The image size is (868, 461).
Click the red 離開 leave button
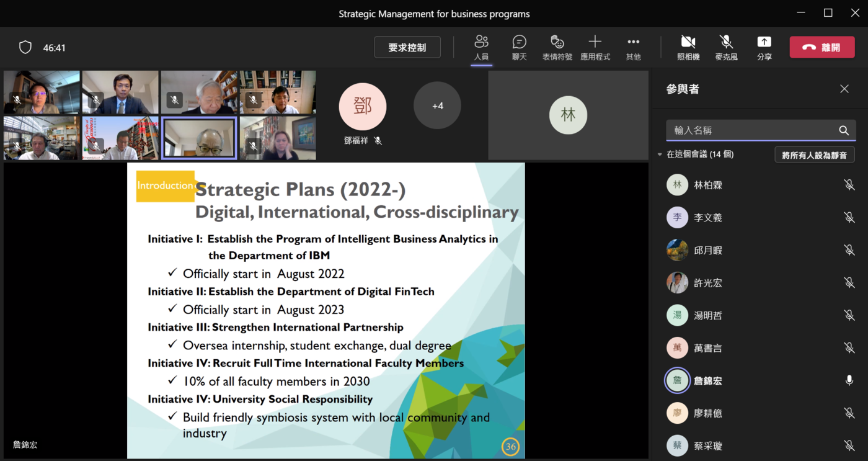click(822, 47)
